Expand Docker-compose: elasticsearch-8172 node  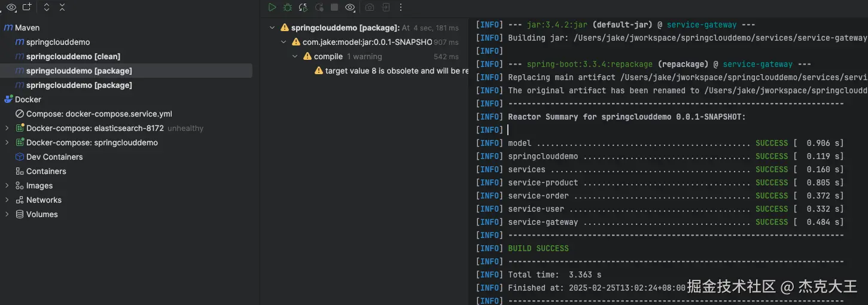point(7,128)
